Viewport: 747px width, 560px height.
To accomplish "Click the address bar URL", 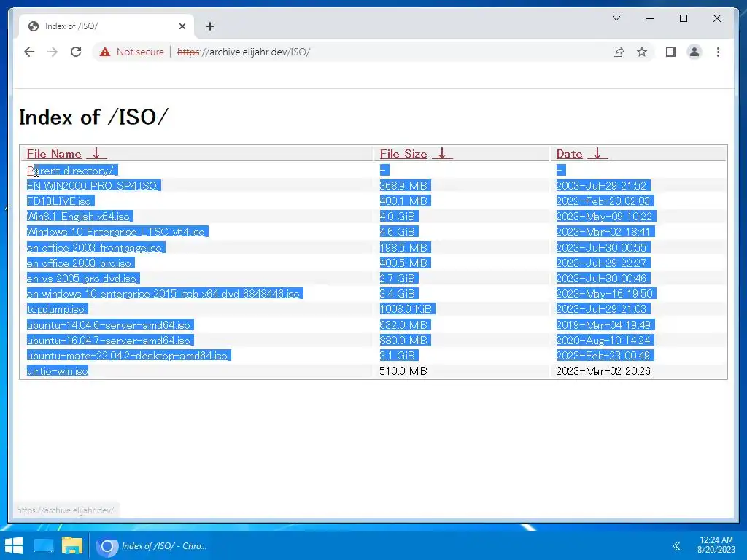I will (244, 52).
